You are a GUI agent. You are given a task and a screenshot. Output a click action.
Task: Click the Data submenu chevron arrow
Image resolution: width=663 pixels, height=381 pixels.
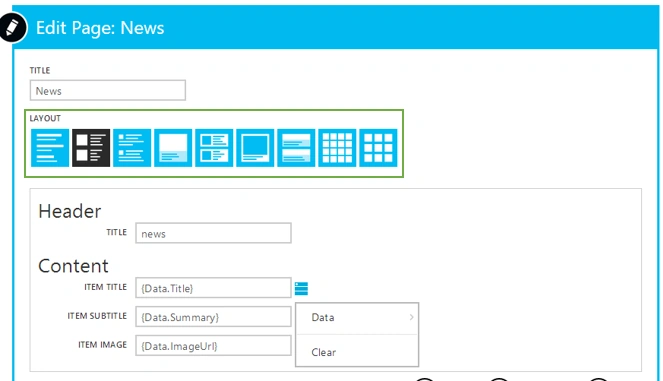click(411, 317)
